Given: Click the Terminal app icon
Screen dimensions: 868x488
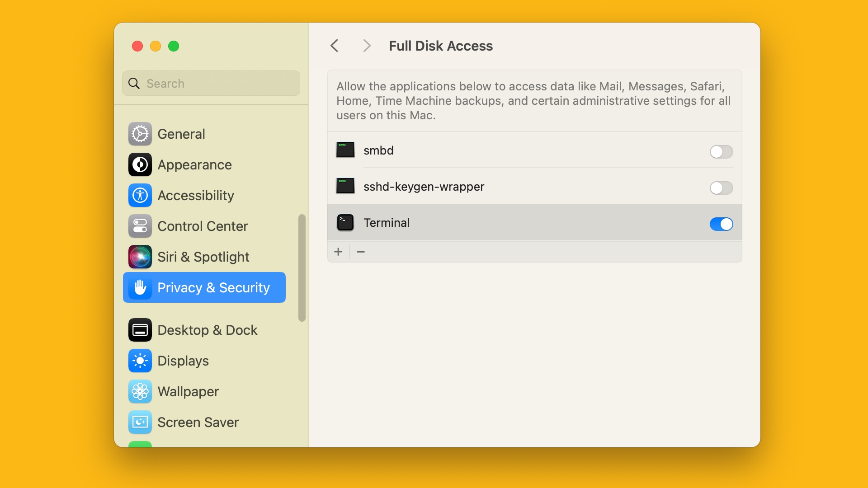Looking at the screenshot, I should (345, 222).
